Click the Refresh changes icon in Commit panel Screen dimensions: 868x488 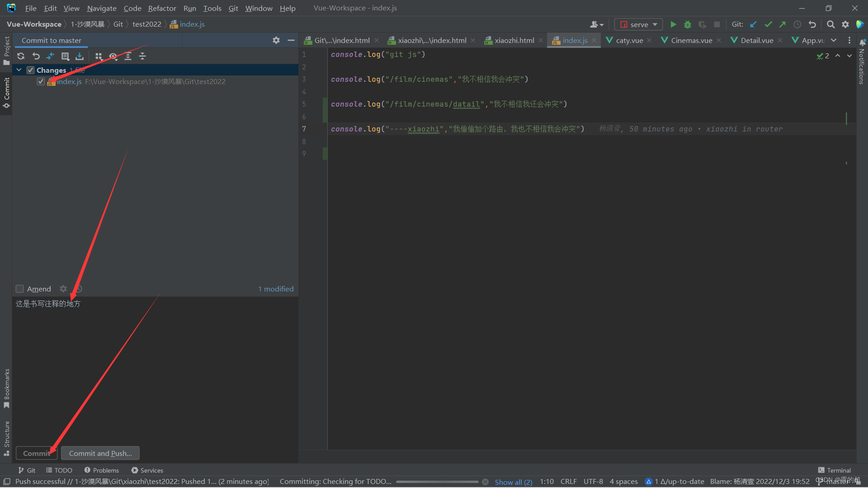[21, 56]
